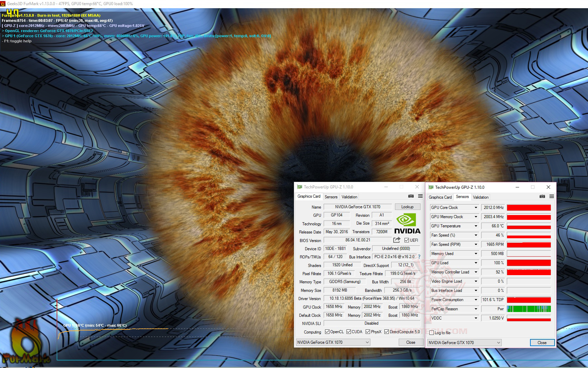
Task: Click Close button in Sensors window
Action: 542,342
